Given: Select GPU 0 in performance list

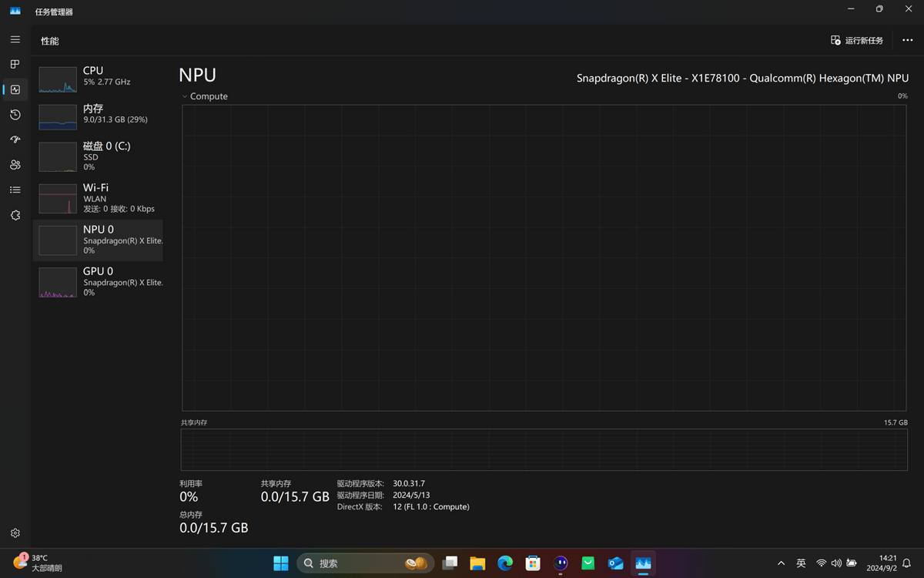Looking at the screenshot, I should (x=98, y=281).
